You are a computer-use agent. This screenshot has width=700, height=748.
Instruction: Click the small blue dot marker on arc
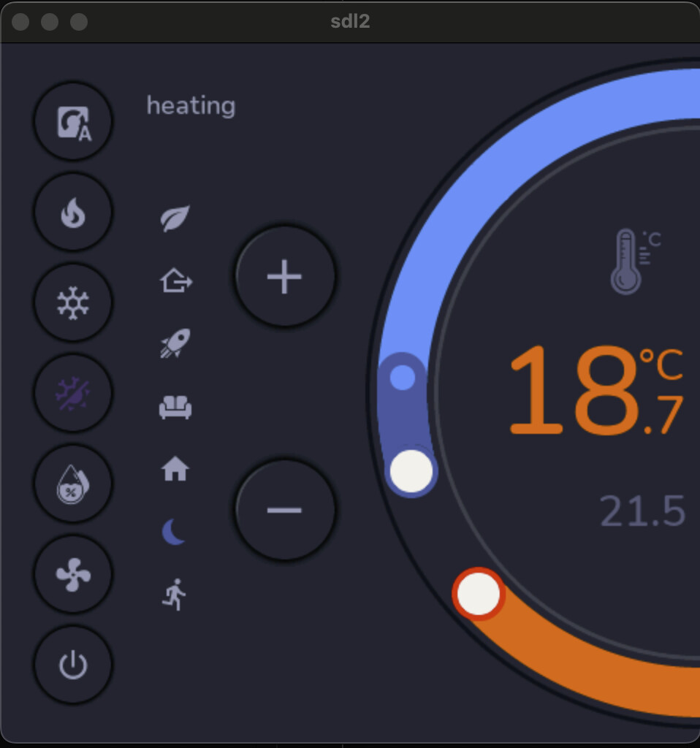pyautogui.click(x=403, y=378)
